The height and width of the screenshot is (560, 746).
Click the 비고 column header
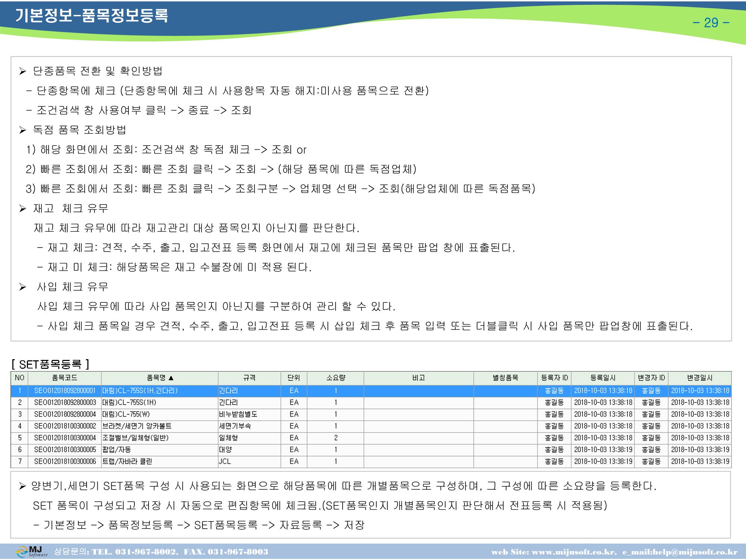pos(419,378)
